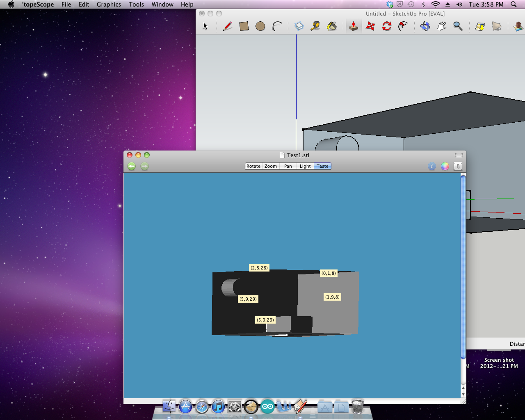The width and height of the screenshot is (525, 420).
Task: Select the Zoom magnifier tool
Action: coord(458,26)
